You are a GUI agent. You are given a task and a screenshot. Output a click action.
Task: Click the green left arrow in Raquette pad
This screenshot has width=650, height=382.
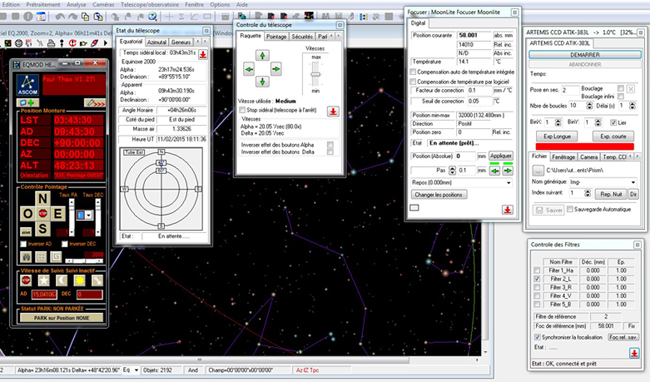point(249,69)
